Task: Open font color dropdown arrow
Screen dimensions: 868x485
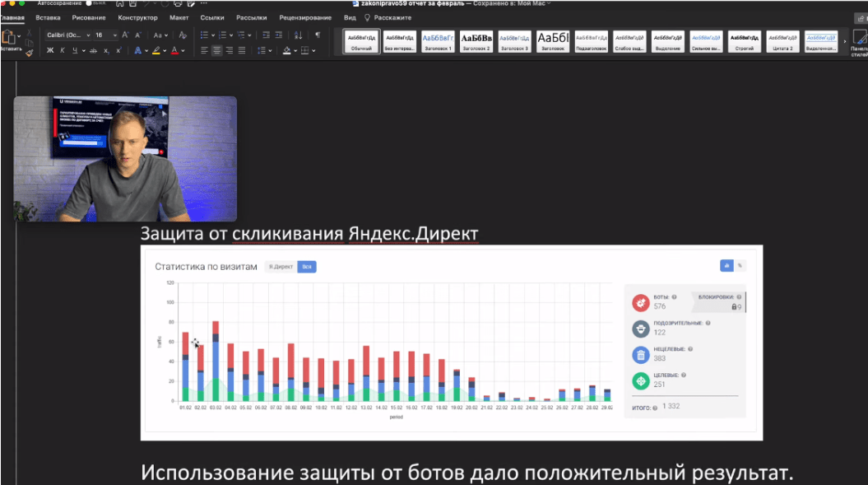Action: point(183,50)
